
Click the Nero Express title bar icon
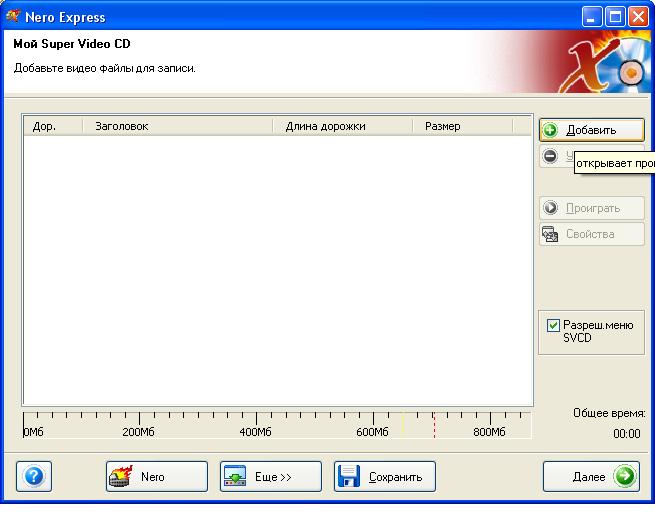[13, 17]
